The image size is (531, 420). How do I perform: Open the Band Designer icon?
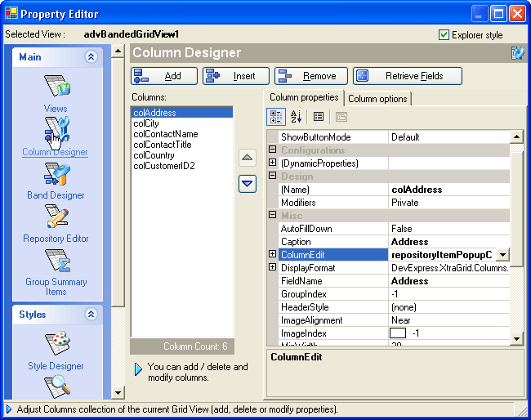(57, 174)
